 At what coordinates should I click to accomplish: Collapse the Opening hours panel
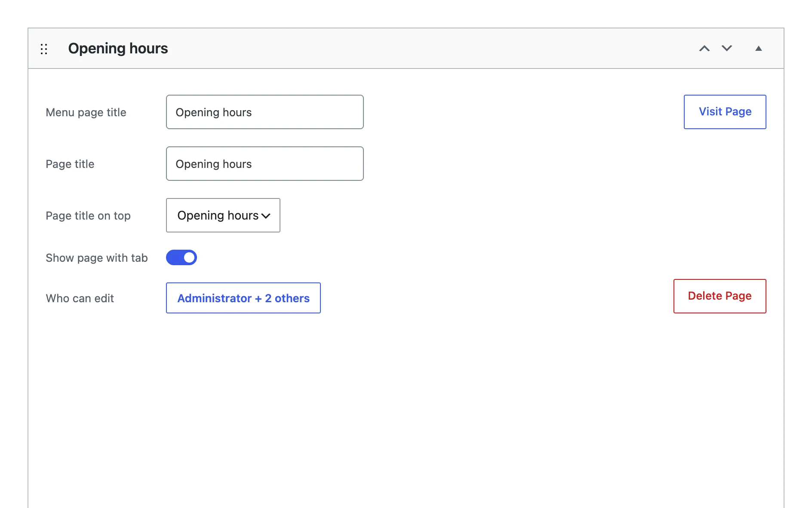click(759, 48)
